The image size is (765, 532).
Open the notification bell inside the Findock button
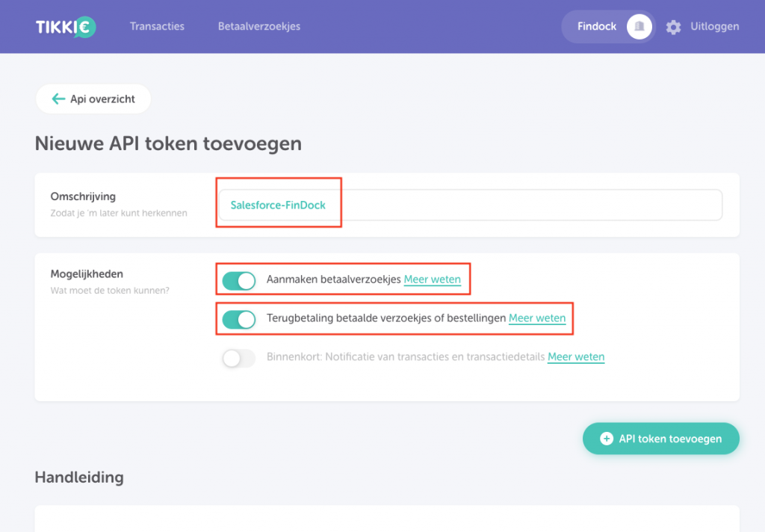639,26
